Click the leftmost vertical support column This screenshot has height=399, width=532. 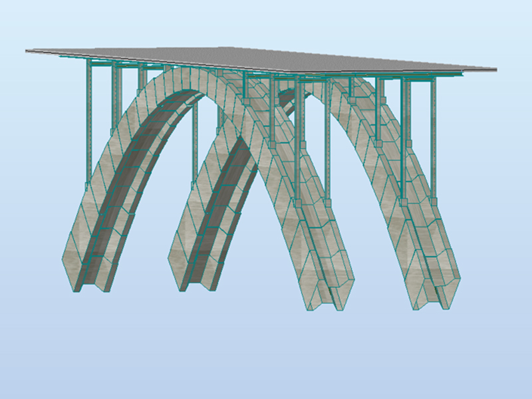88,120
